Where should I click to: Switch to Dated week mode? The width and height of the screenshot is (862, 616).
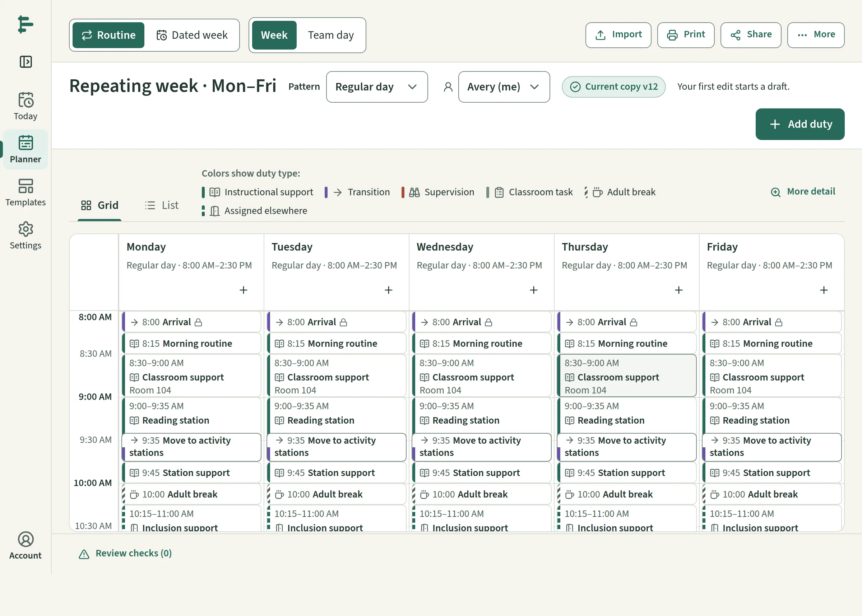coord(192,35)
